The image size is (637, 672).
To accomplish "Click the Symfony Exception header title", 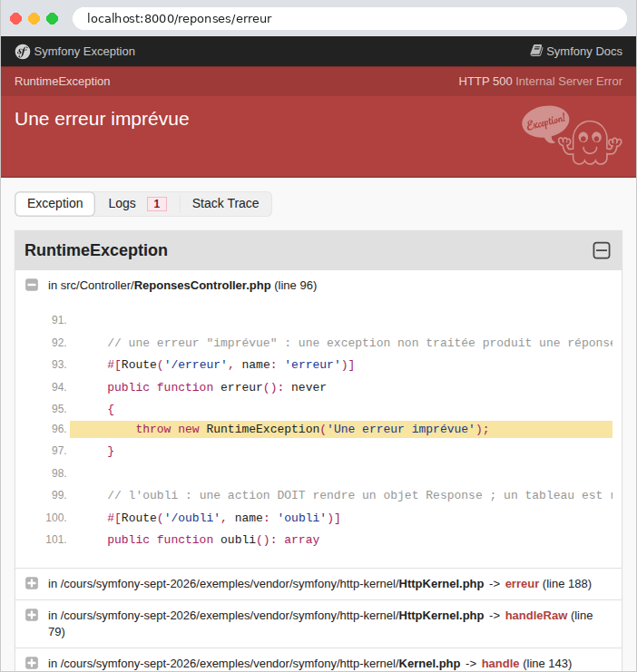I will point(84,52).
